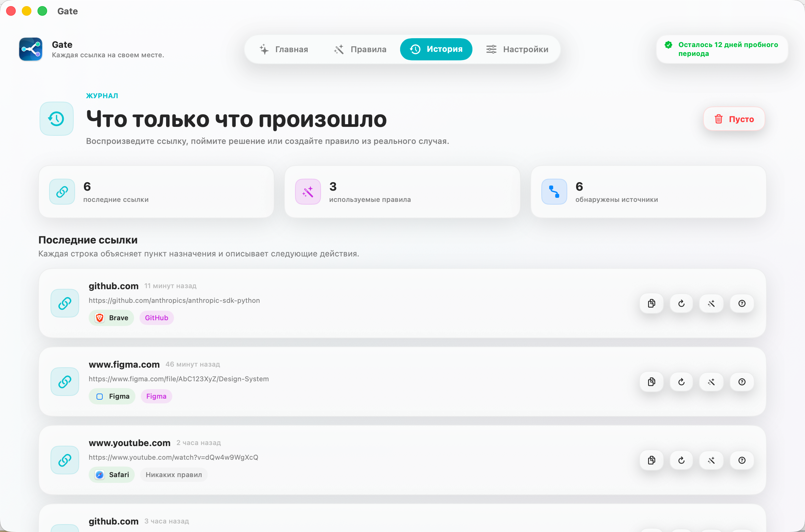Select the www.figma.com row title
The height and width of the screenshot is (532, 805).
pyautogui.click(x=124, y=365)
